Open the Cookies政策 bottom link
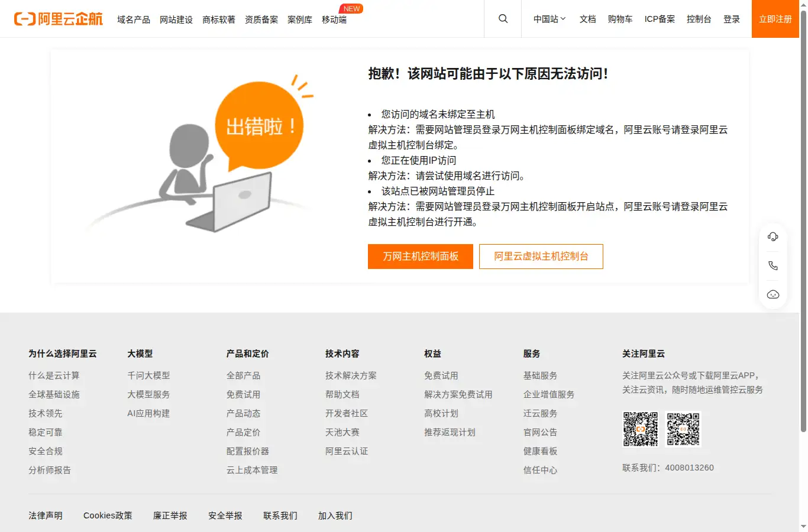 108,515
